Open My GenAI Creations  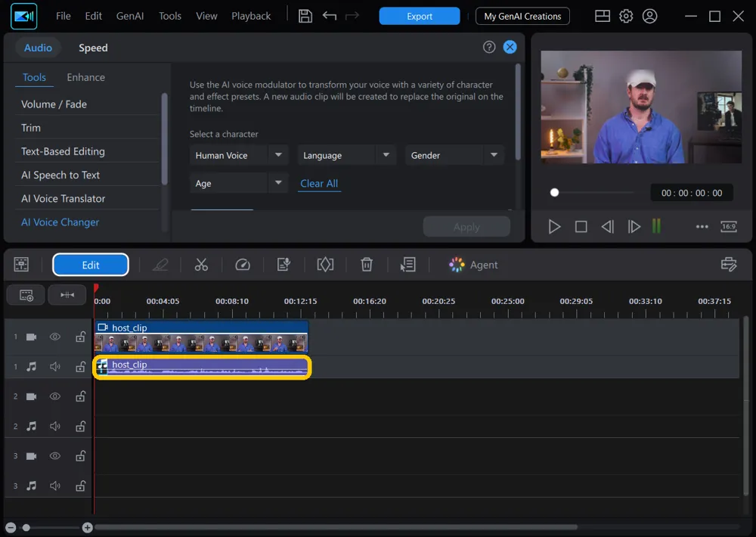(522, 16)
